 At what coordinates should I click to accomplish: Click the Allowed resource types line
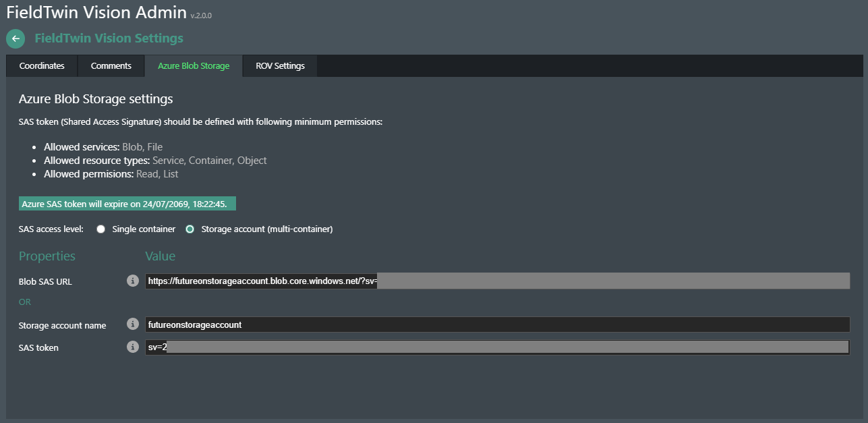pos(155,160)
